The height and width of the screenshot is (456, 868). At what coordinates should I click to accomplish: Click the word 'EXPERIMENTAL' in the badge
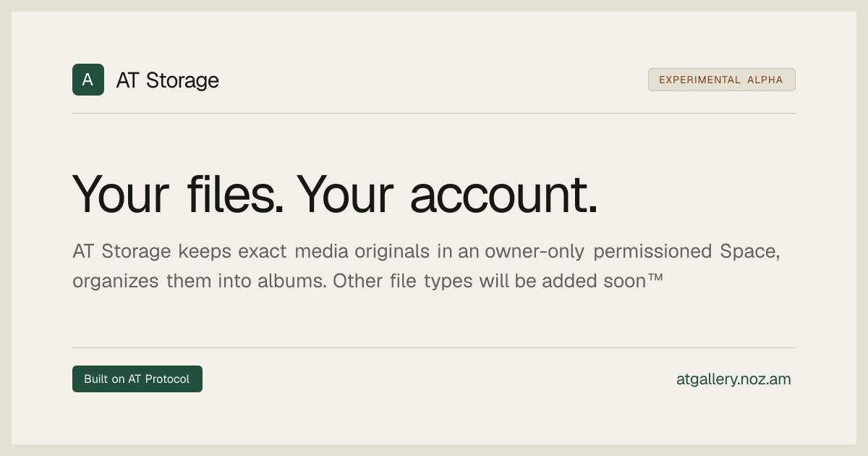(x=699, y=80)
